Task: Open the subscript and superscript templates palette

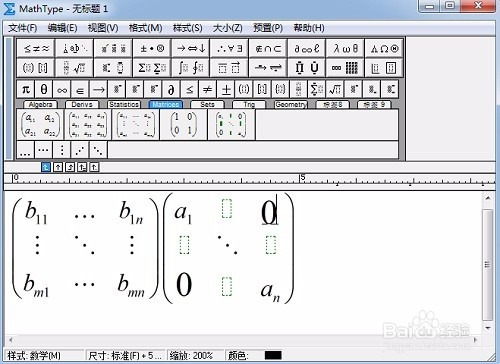Action: tap(113, 68)
